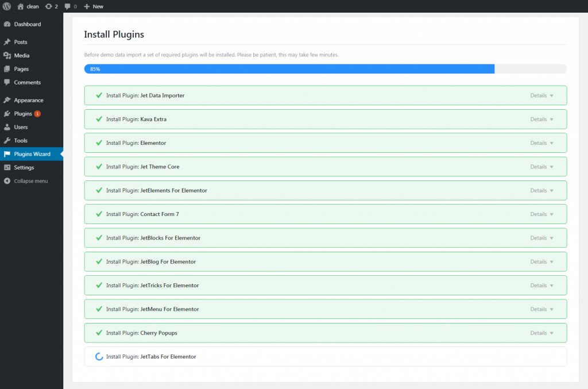Click the green checkmark beside Elementor
The height and width of the screenshot is (389, 588).
(98, 142)
